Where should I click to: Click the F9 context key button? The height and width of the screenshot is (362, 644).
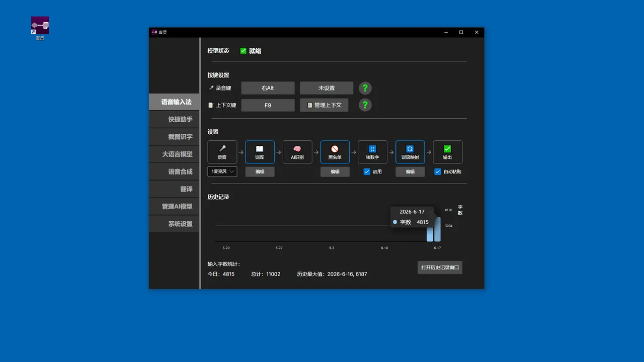pyautogui.click(x=268, y=105)
